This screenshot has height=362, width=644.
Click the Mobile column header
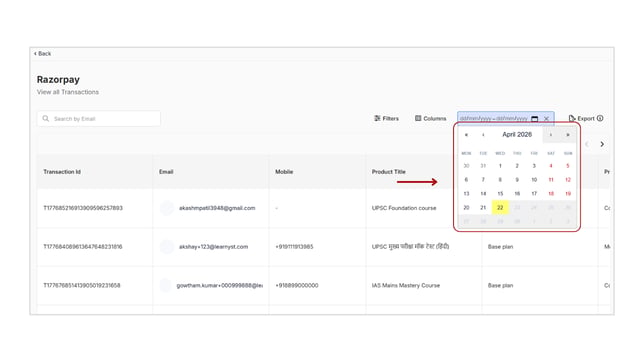tap(284, 172)
